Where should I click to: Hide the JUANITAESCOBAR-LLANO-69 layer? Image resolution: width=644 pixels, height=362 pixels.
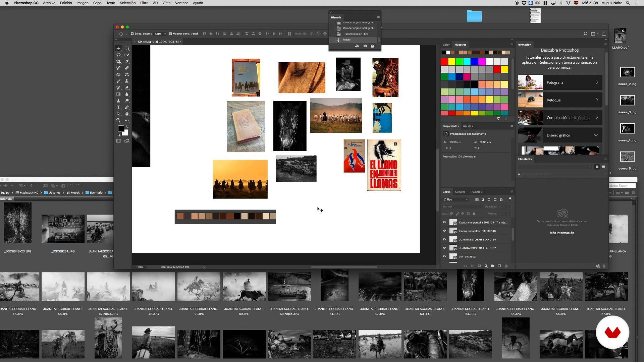pos(444,239)
